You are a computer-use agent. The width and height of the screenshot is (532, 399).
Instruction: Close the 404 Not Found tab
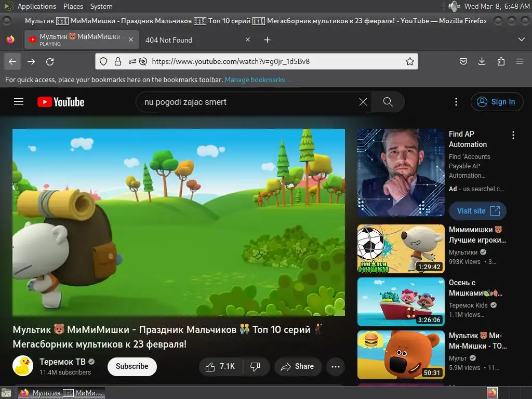point(248,39)
